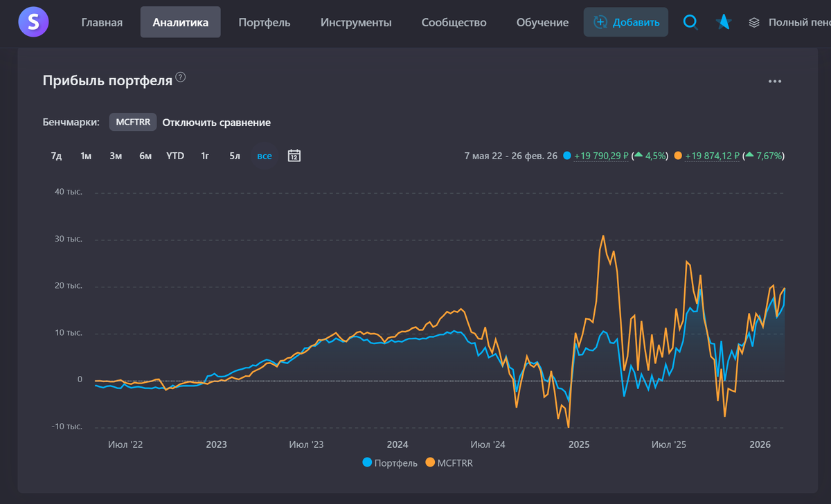Select the все time range
The height and width of the screenshot is (504, 831).
pos(264,156)
